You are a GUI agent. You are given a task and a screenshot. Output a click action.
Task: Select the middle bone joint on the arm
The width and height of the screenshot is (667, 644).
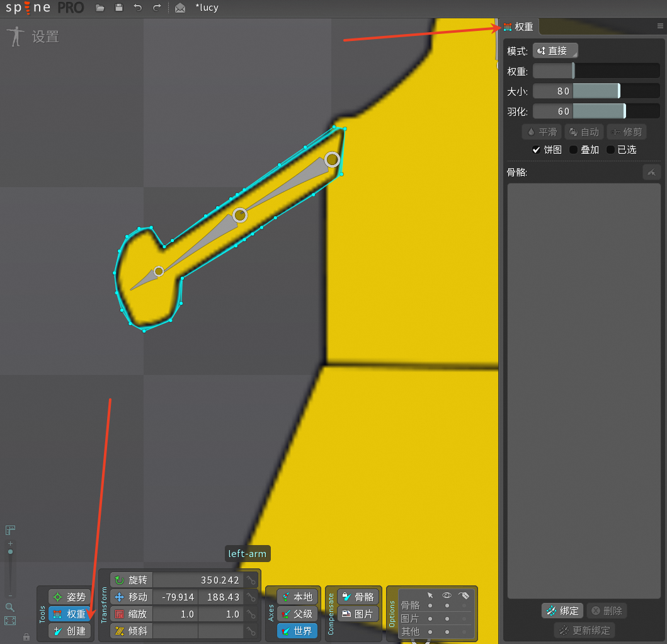click(x=240, y=216)
